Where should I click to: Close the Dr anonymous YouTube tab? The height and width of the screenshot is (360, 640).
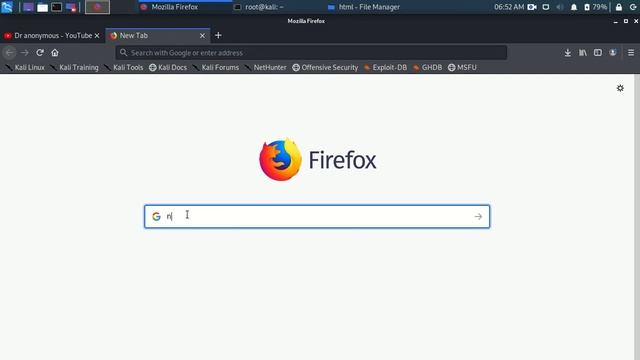pyautogui.click(x=97, y=36)
